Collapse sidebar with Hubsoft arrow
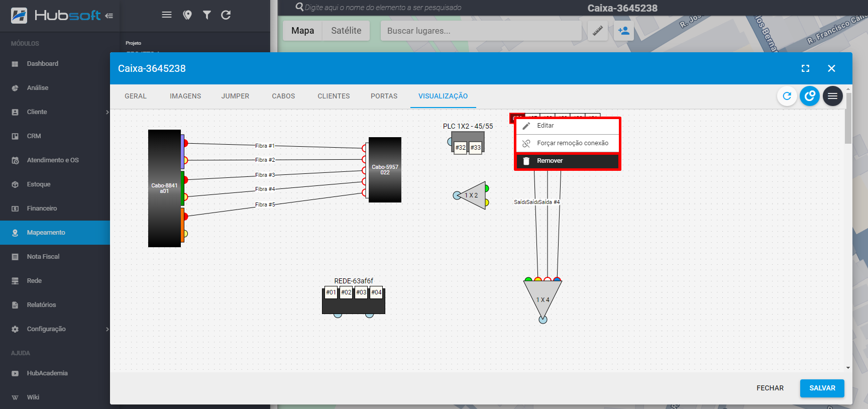 (109, 16)
